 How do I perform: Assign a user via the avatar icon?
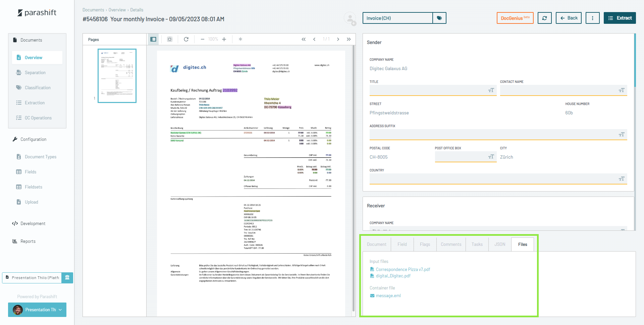pos(350,18)
